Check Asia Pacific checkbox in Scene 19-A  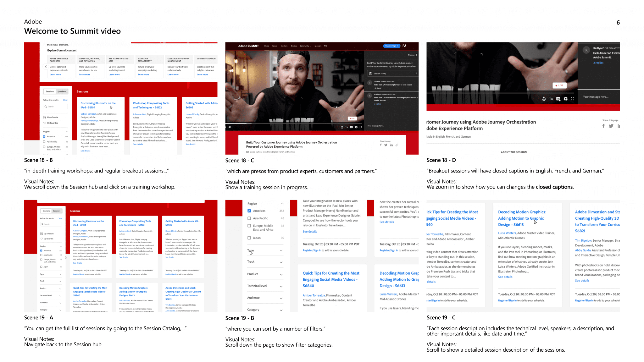41,255
